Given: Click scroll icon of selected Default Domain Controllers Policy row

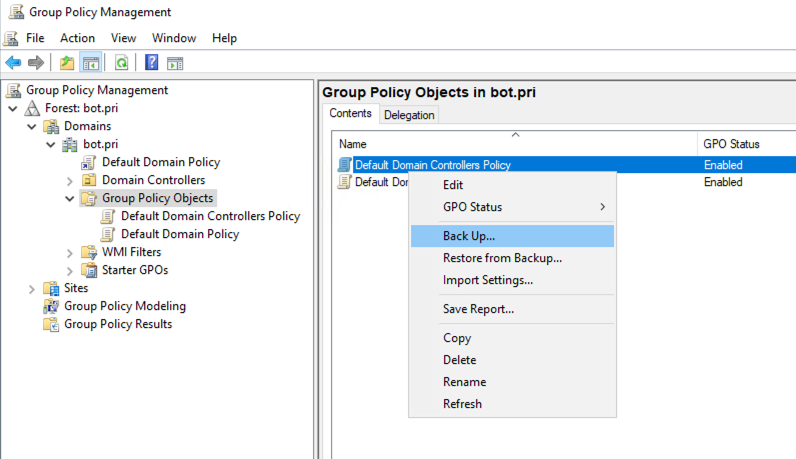Looking at the screenshot, I should tap(344, 165).
